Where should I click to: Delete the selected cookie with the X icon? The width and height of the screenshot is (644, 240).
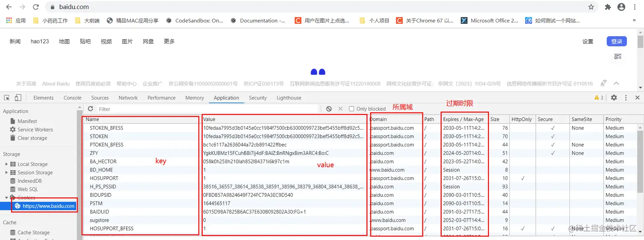pyautogui.click(x=340, y=109)
